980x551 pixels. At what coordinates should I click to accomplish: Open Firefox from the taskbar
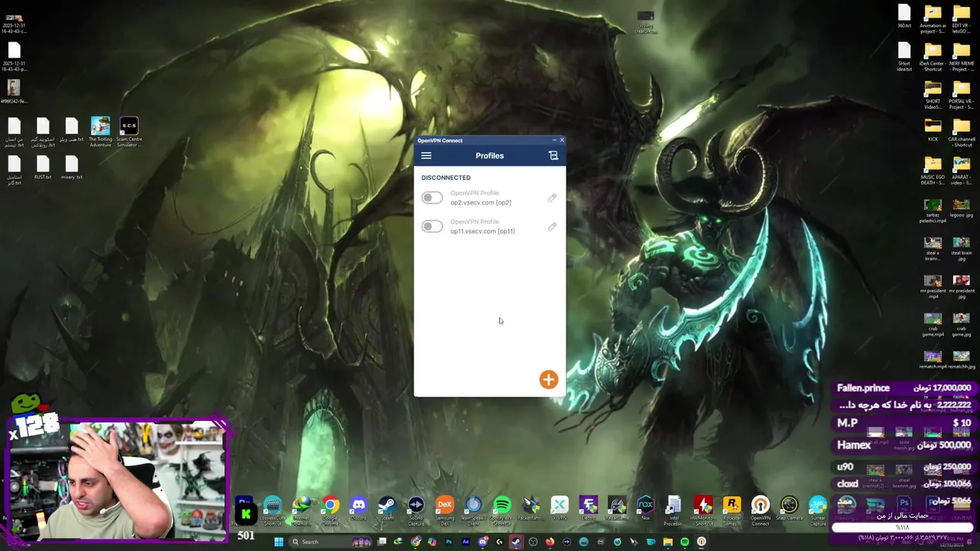click(550, 542)
